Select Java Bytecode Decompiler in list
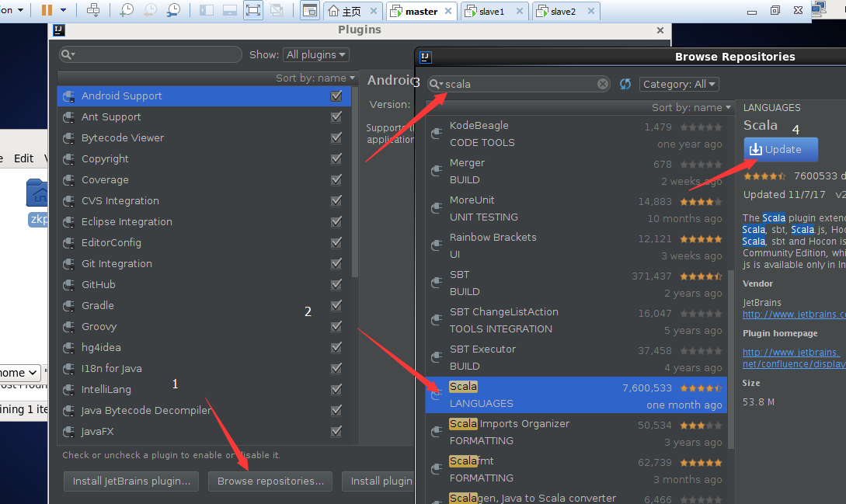The height and width of the screenshot is (504, 846). (x=204, y=411)
